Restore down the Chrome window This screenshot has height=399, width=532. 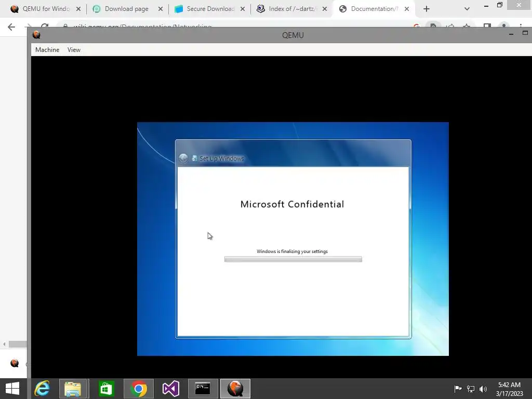coord(500,5)
